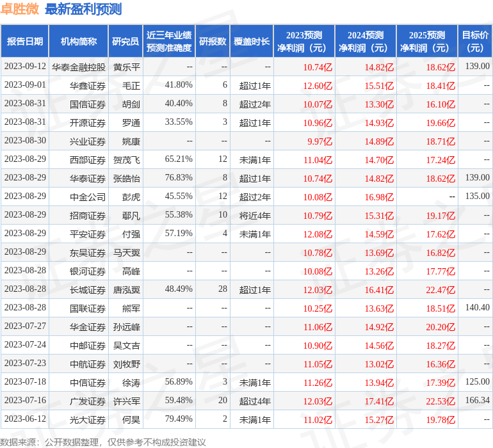Viewport: 493px width, 448px height.
Task: Click institution 兴业证券
Action: point(88,141)
